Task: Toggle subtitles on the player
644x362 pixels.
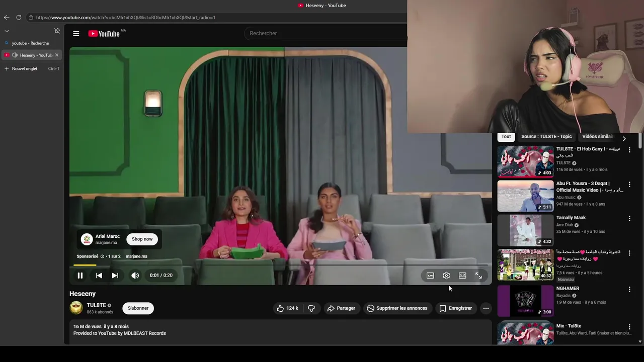Action: [430, 276]
